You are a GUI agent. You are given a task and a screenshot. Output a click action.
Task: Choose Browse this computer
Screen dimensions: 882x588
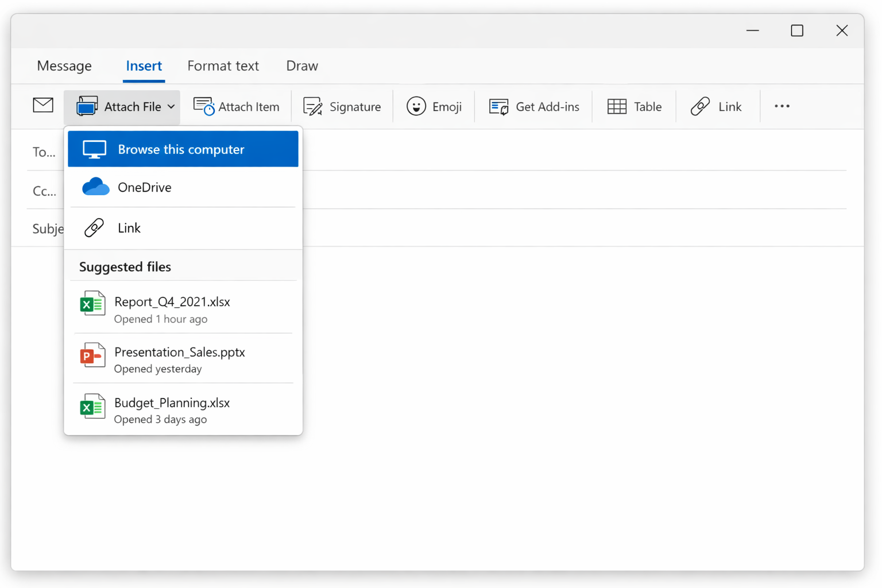pyautogui.click(x=183, y=149)
